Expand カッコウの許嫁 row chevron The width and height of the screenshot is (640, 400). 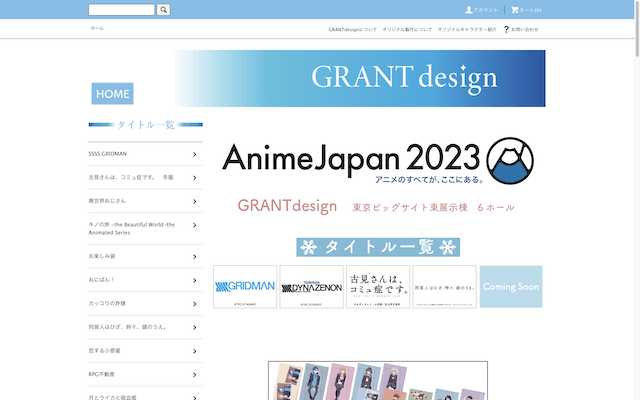coord(195,304)
